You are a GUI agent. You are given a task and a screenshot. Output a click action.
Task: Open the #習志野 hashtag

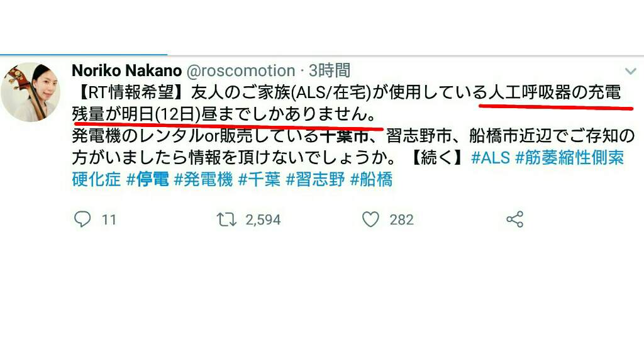point(315,179)
